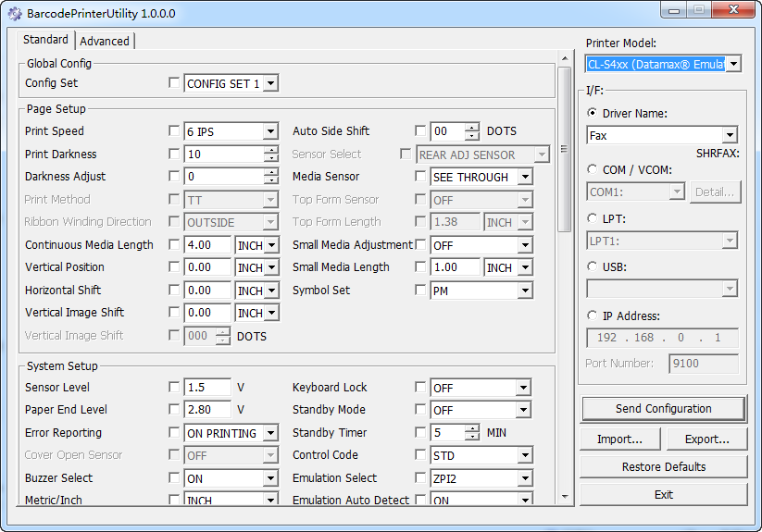Select the Standard tab
Screen dimensions: 762x532
(x=45, y=40)
